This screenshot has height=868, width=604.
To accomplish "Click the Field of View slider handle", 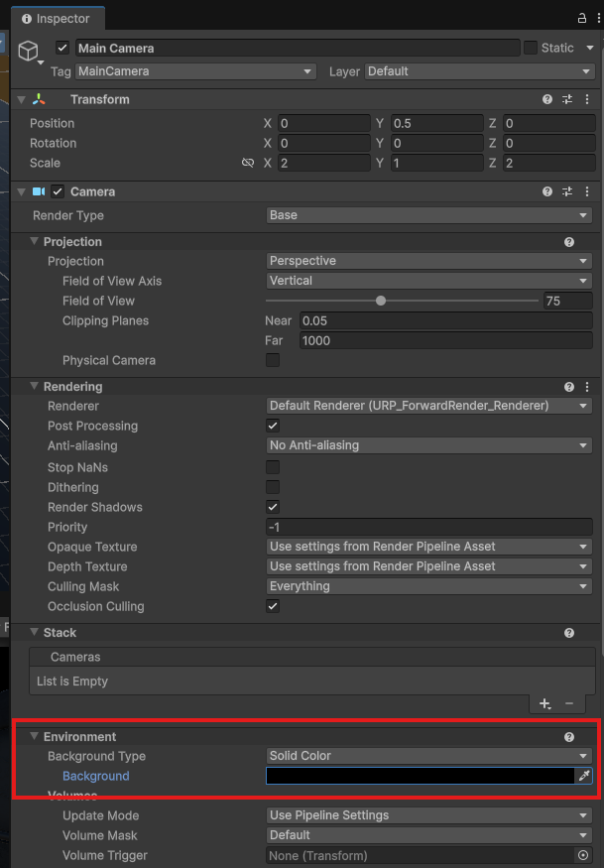I will click(381, 301).
